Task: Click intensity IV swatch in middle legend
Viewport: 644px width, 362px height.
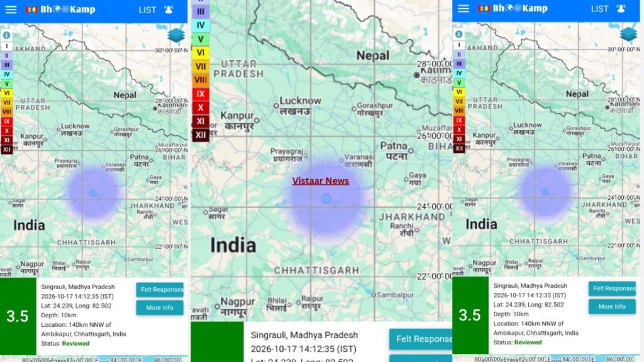Action: click(x=201, y=25)
